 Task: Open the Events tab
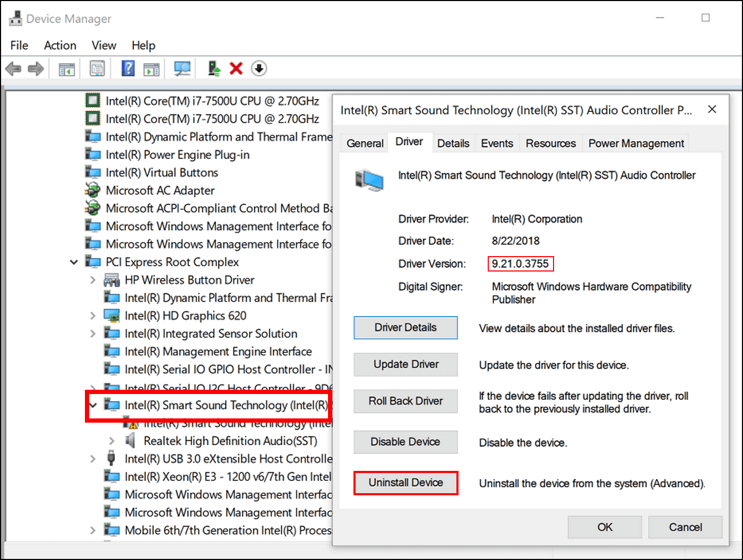[x=497, y=143]
